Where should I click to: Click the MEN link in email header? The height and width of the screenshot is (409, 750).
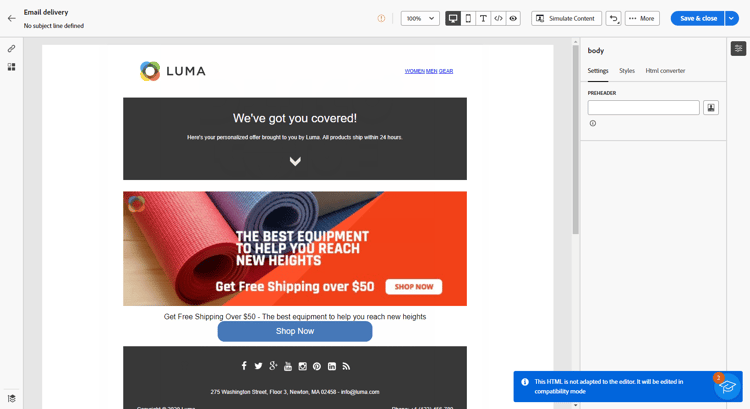pyautogui.click(x=431, y=71)
